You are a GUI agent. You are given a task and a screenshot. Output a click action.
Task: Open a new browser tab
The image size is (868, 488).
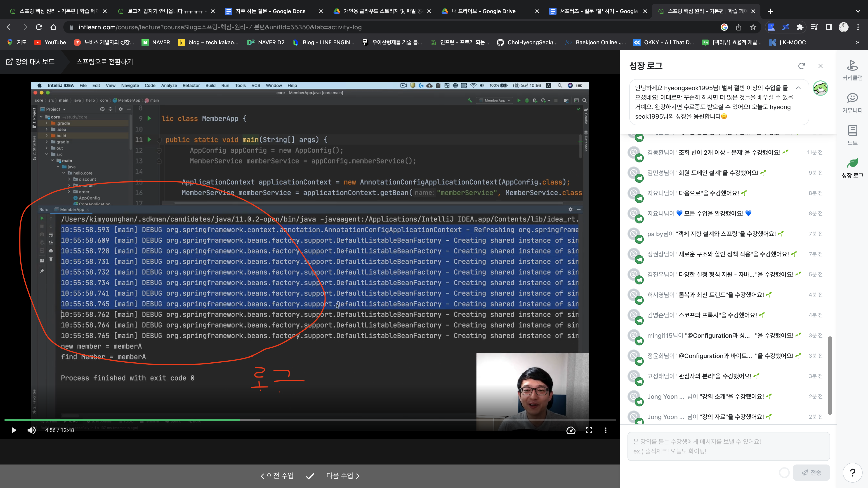pos(770,11)
